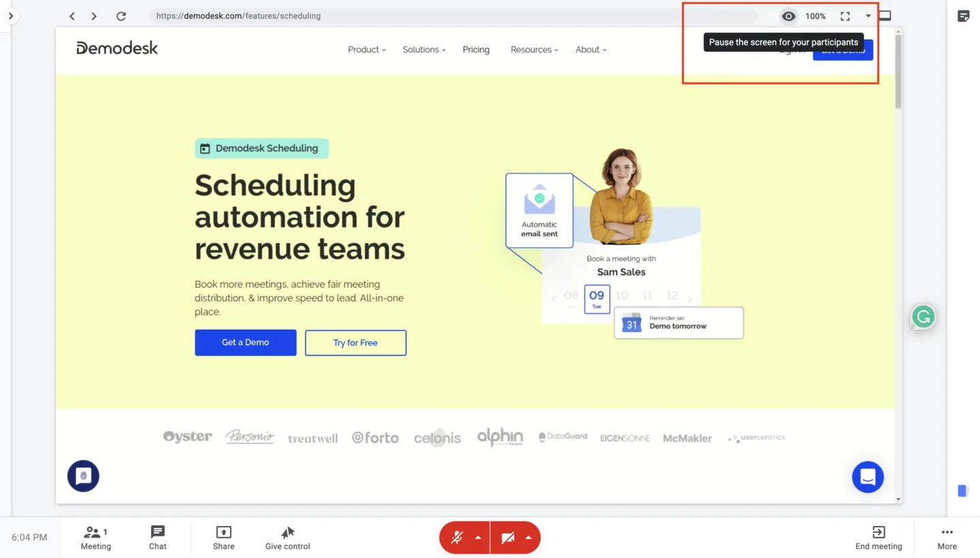The width and height of the screenshot is (980, 558).
Task: Click the green Grammarly icon
Action: pos(924,316)
